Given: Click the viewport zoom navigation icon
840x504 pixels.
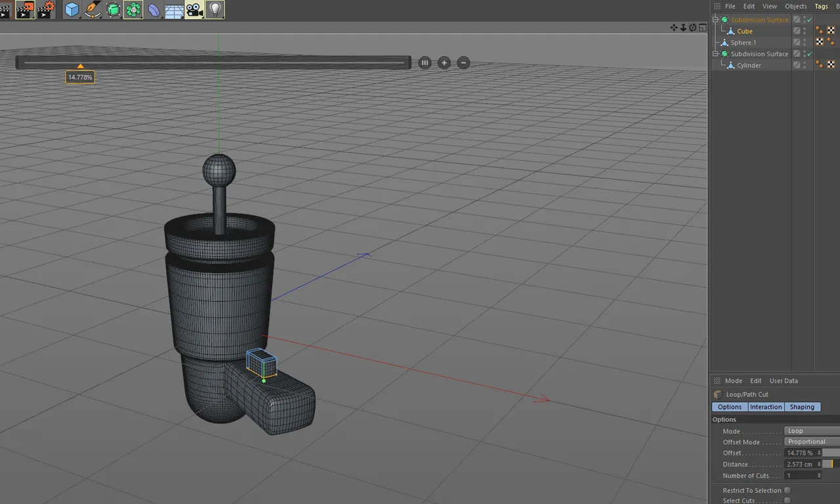Looking at the screenshot, I should tap(683, 28).
